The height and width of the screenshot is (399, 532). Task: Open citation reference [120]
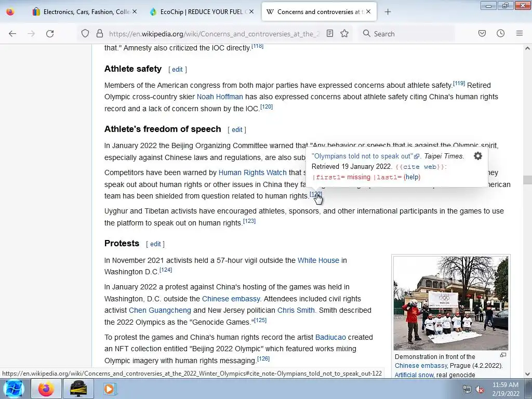pos(267,107)
